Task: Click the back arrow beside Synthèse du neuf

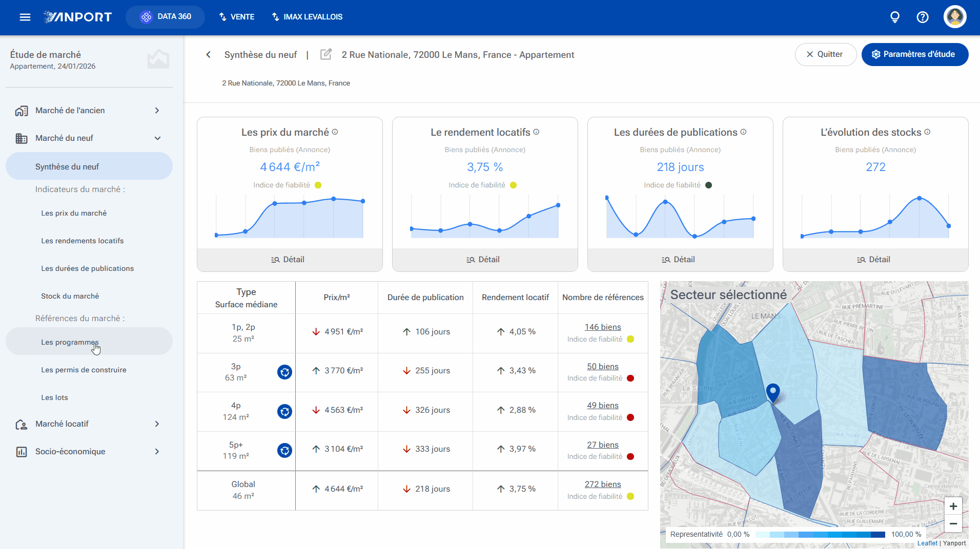Action: (x=208, y=55)
